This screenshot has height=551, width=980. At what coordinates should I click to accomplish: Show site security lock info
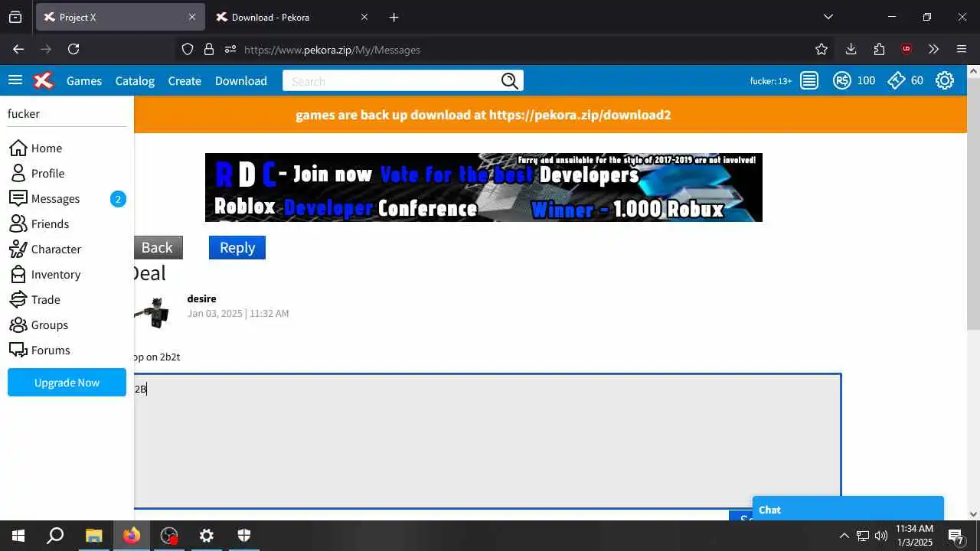tap(209, 49)
